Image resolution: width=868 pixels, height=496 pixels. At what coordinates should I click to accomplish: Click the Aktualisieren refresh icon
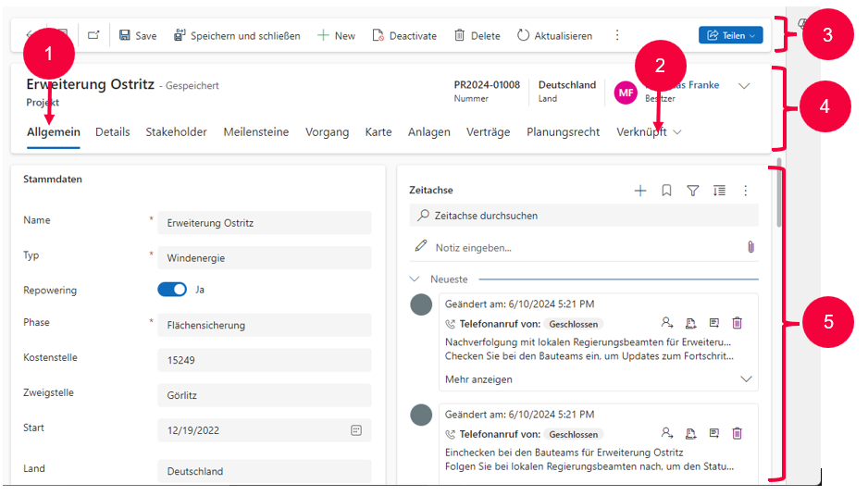[524, 35]
